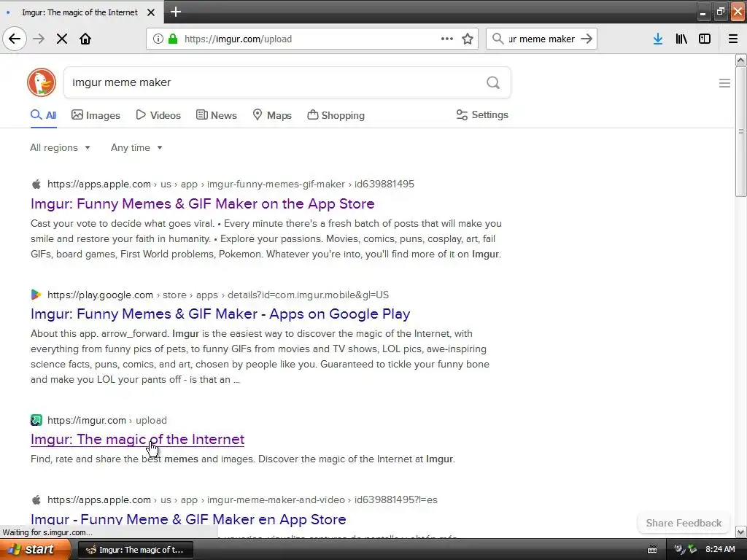Screen dimensions: 747x560
Task: Select the Imgur browser tab title
Action: click(80, 12)
